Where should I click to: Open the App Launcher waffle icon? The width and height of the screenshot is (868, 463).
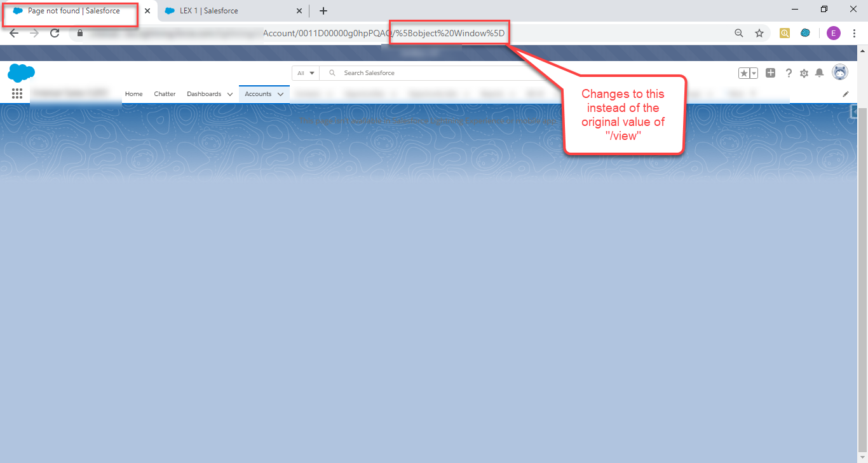point(17,93)
